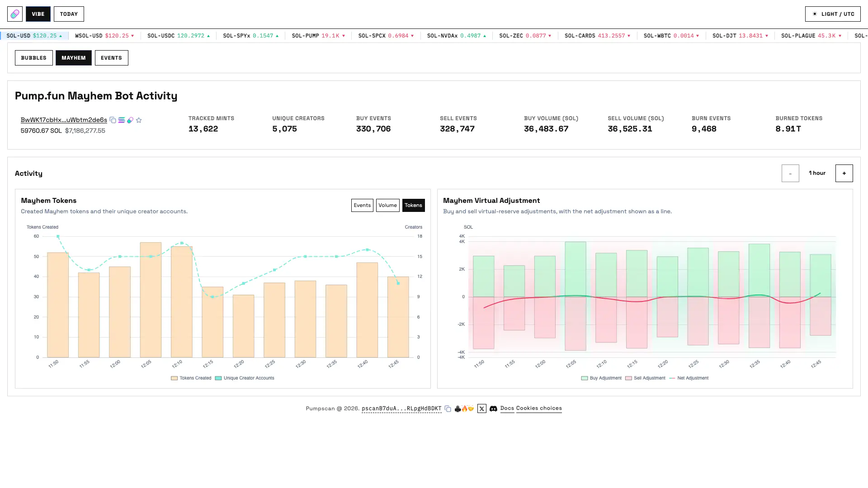Viewport: 868px width, 488px height.
Task: Decrease the activity interval with minus button
Action: tap(790, 173)
